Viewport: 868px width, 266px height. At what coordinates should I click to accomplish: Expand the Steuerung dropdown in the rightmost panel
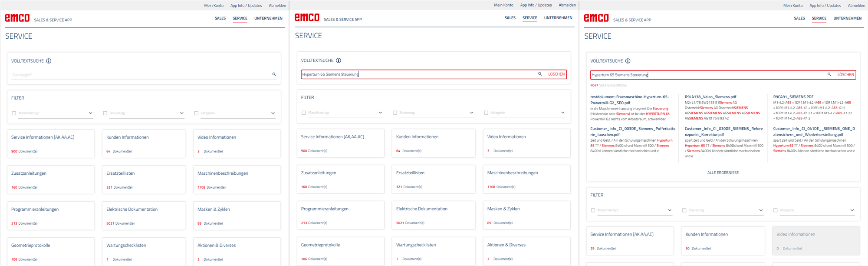click(761, 210)
